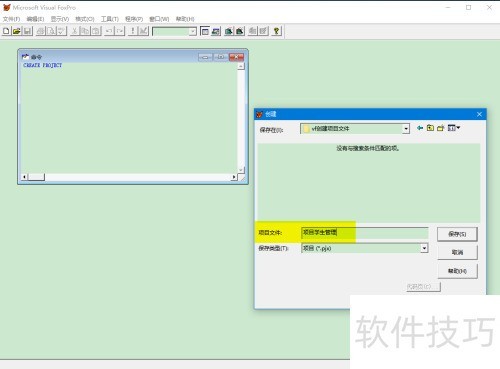Click the 保存类型(T): label

click(273, 248)
